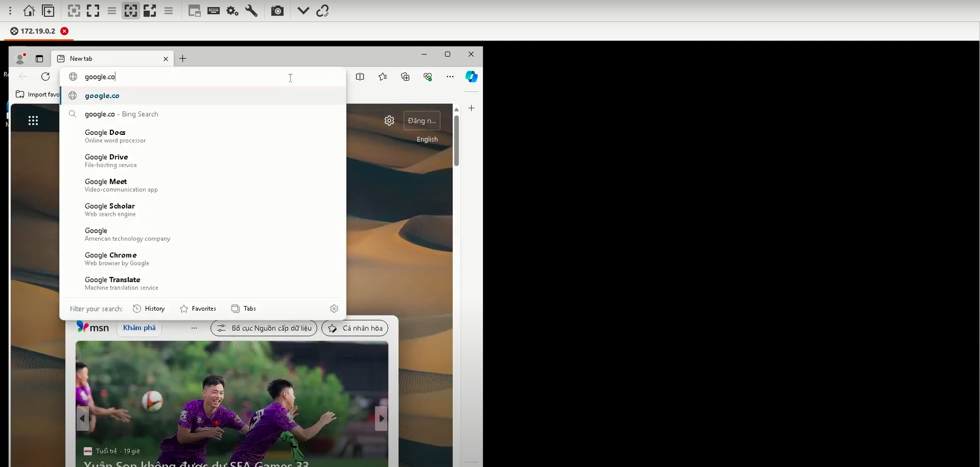
Task: Click the plus icon in the Edge sidebar
Action: [472, 108]
